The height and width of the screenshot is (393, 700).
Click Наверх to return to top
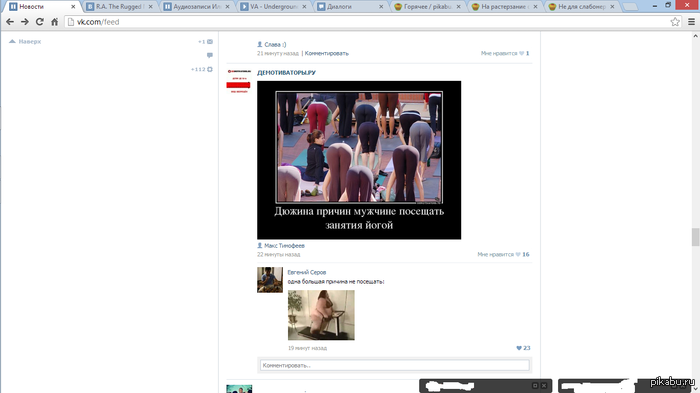25,42
